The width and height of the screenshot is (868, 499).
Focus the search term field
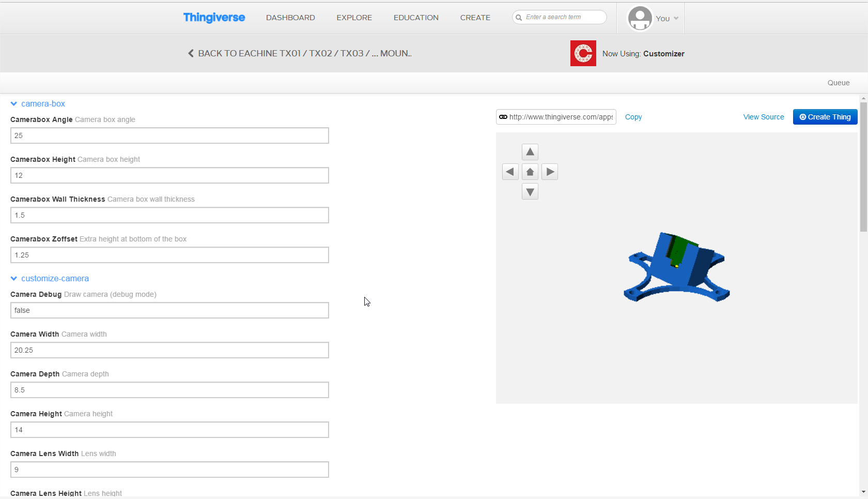point(563,17)
